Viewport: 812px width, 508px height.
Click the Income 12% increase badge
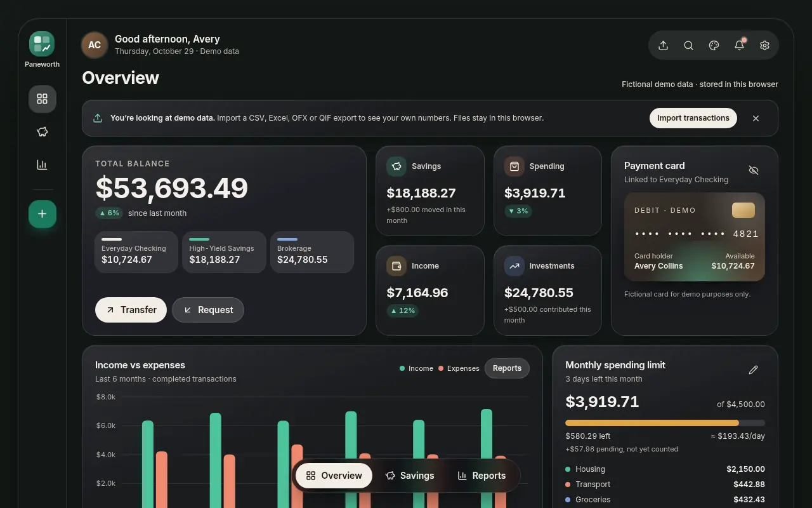(403, 311)
